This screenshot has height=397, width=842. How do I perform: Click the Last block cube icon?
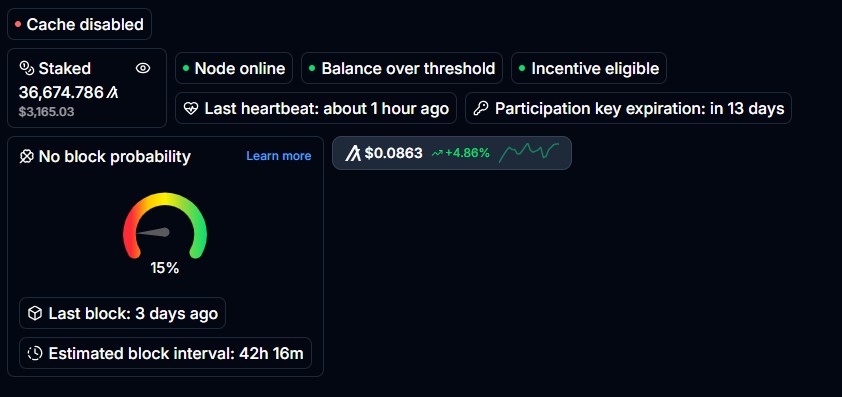click(x=35, y=313)
